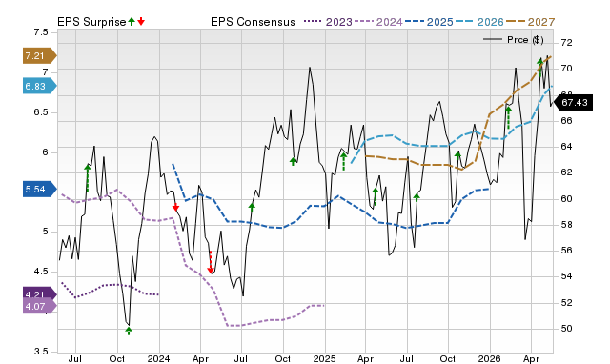
Task: Click the 6.83 light blue value tag
Action: click(39, 86)
